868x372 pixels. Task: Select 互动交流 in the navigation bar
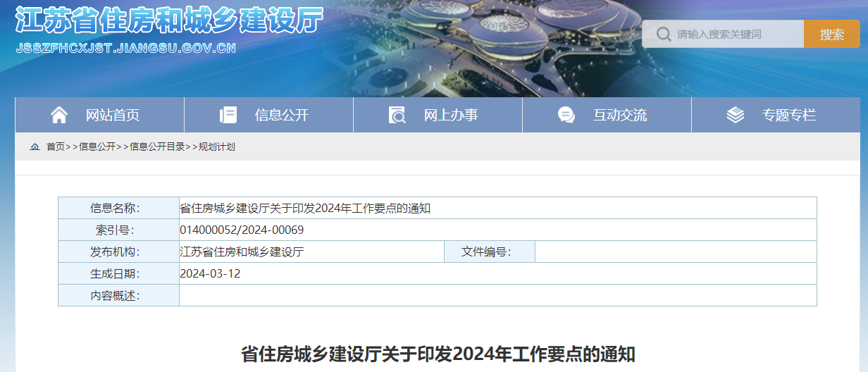click(620, 115)
